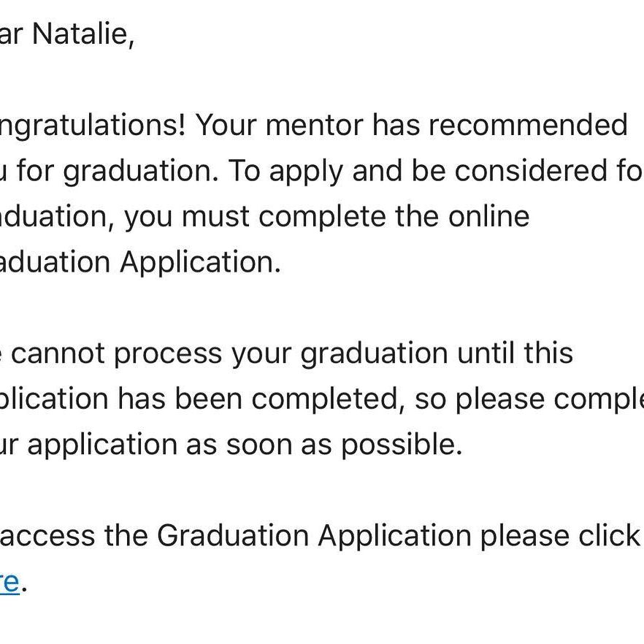The width and height of the screenshot is (644, 644).
Task: Click the word 'access' in the last paragraph
Action: click(47, 536)
